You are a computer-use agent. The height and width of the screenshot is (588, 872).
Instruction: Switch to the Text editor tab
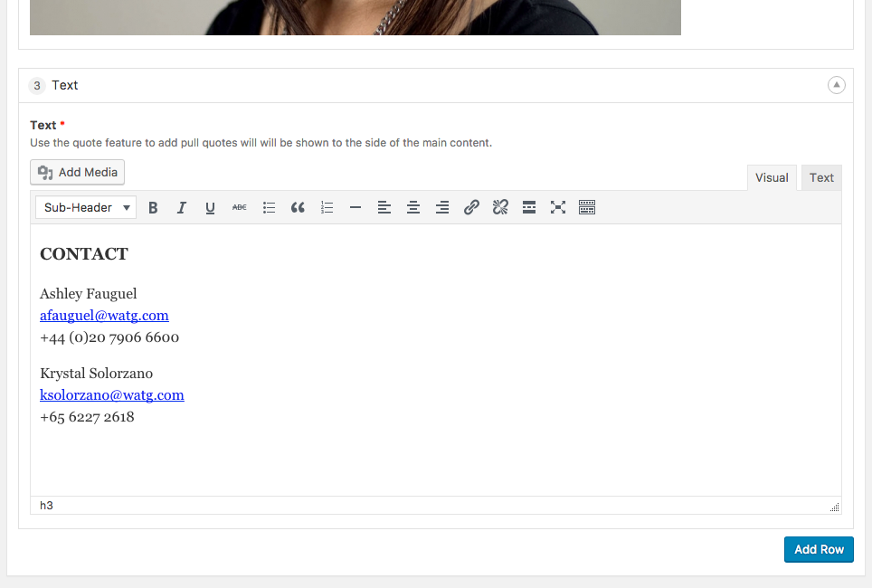click(x=821, y=178)
